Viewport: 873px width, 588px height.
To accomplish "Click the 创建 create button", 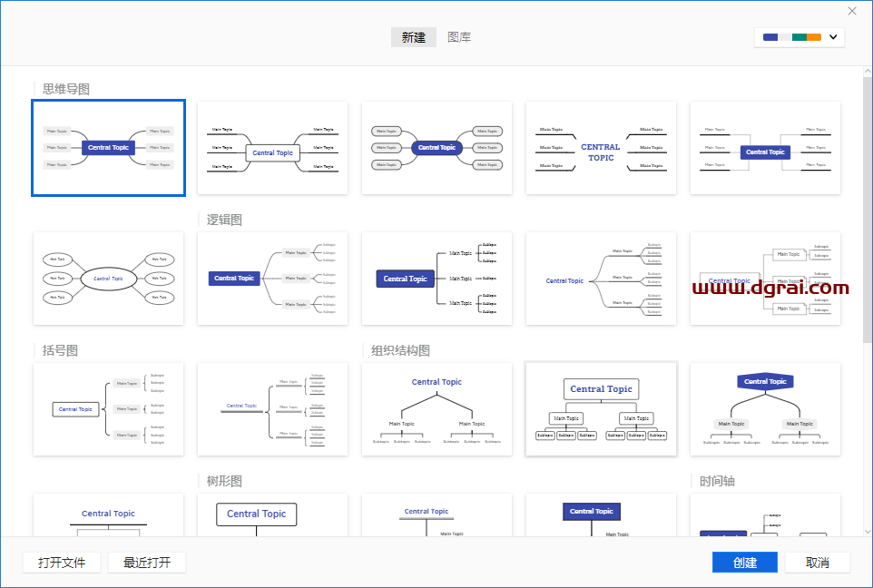I will (745, 563).
